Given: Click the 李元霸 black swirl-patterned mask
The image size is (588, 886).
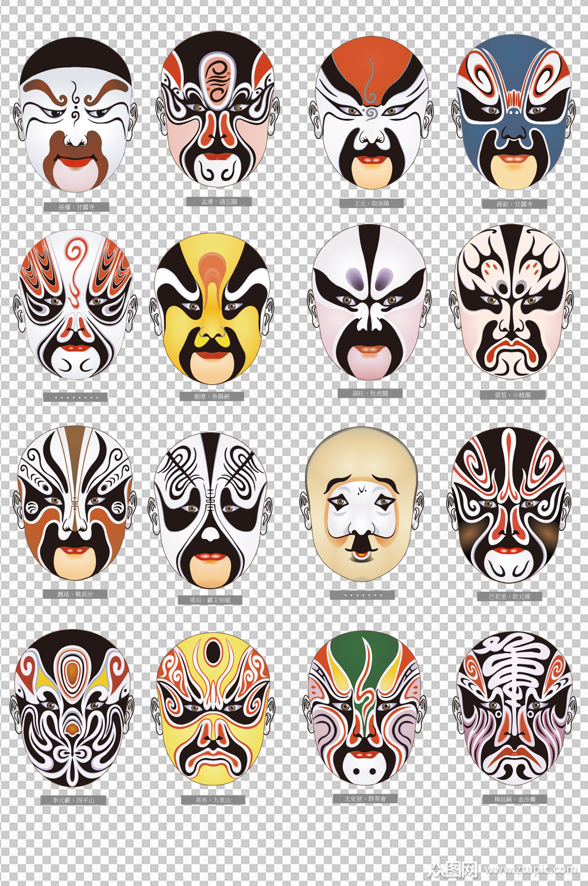Looking at the screenshot, I should point(72,708).
